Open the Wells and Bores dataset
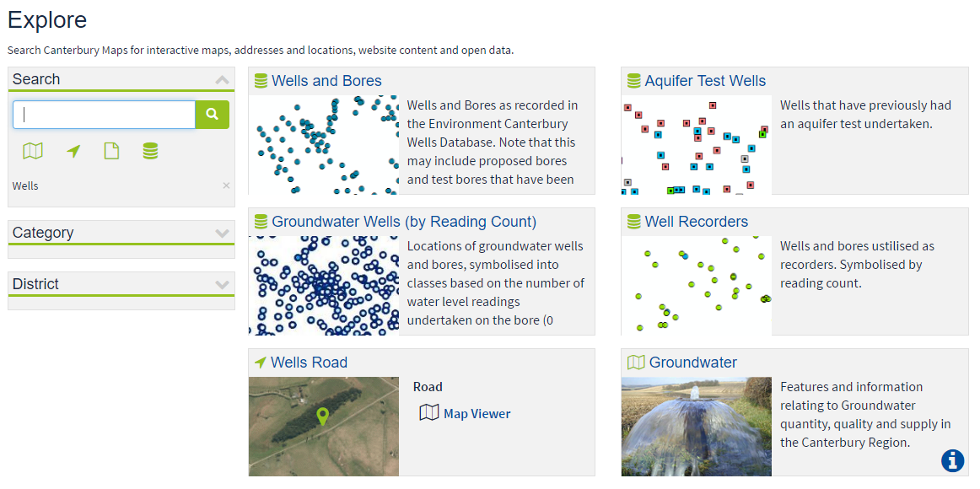The width and height of the screenshot is (980, 489). point(326,81)
